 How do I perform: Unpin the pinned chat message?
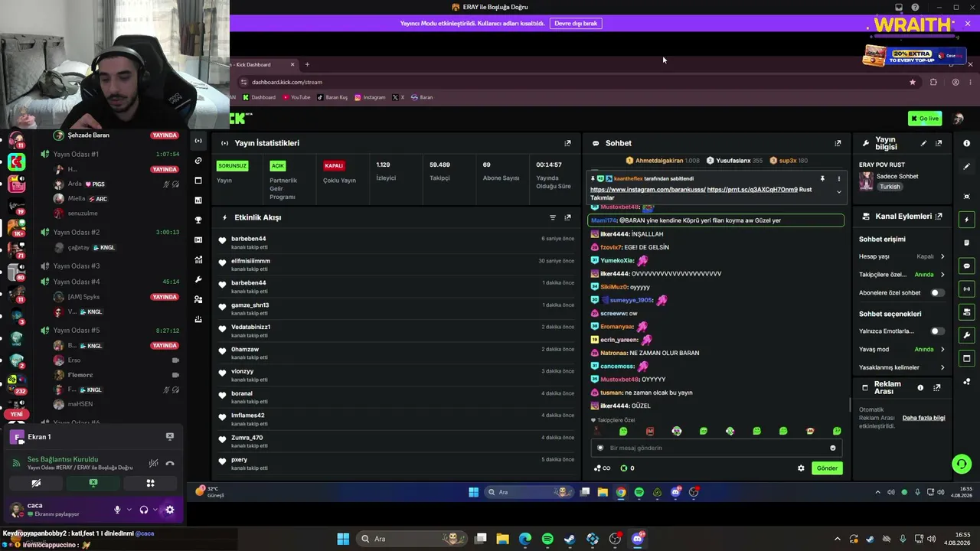(x=822, y=178)
